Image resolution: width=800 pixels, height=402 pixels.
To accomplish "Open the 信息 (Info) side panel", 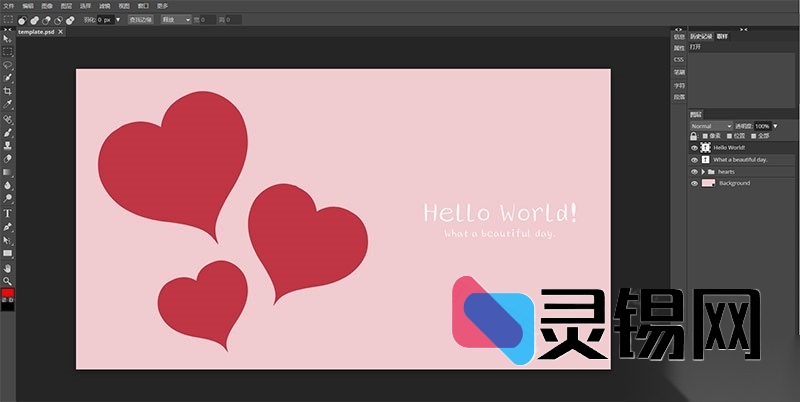I will point(679,37).
